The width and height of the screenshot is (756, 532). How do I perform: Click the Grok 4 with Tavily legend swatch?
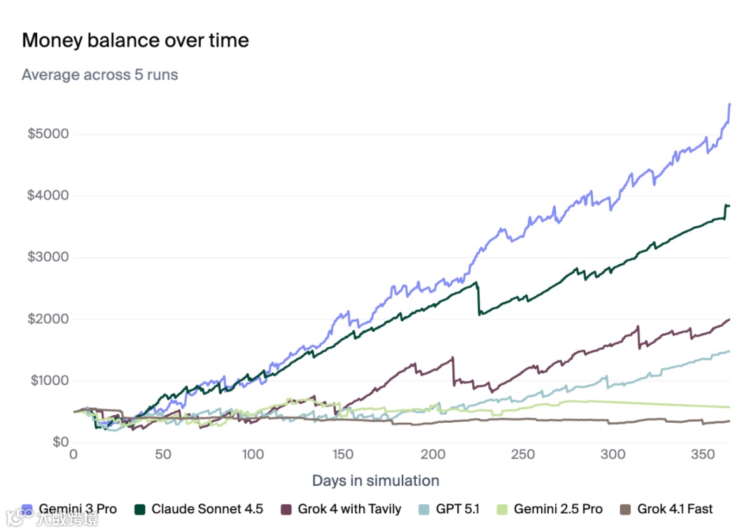(286, 510)
